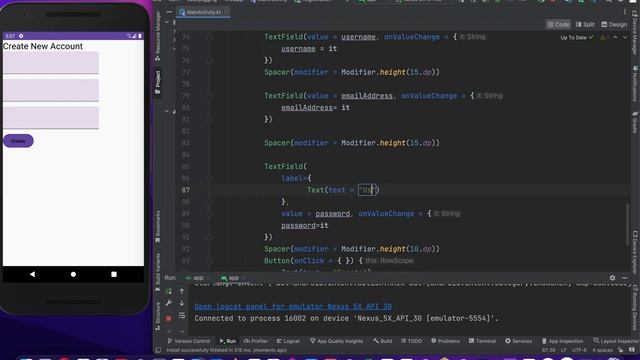Stop the running app process

[x=169, y=318]
